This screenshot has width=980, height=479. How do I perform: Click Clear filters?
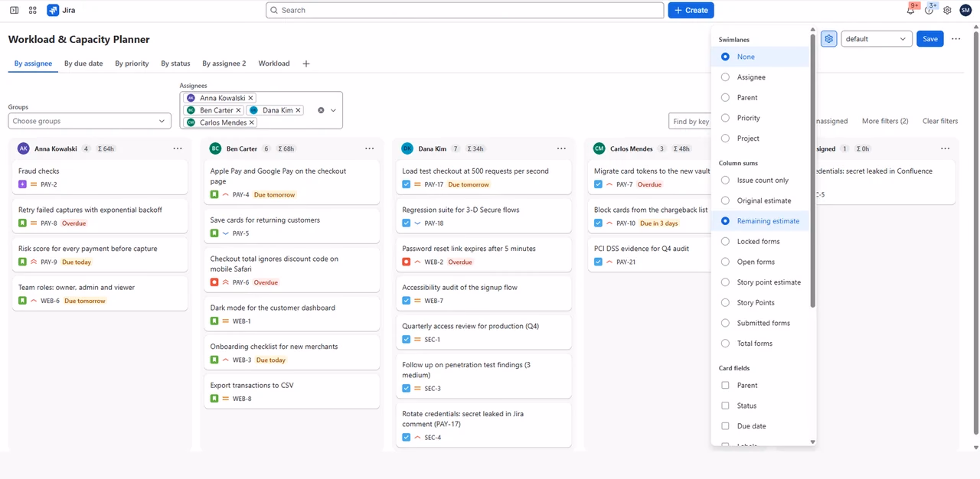[940, 121]
